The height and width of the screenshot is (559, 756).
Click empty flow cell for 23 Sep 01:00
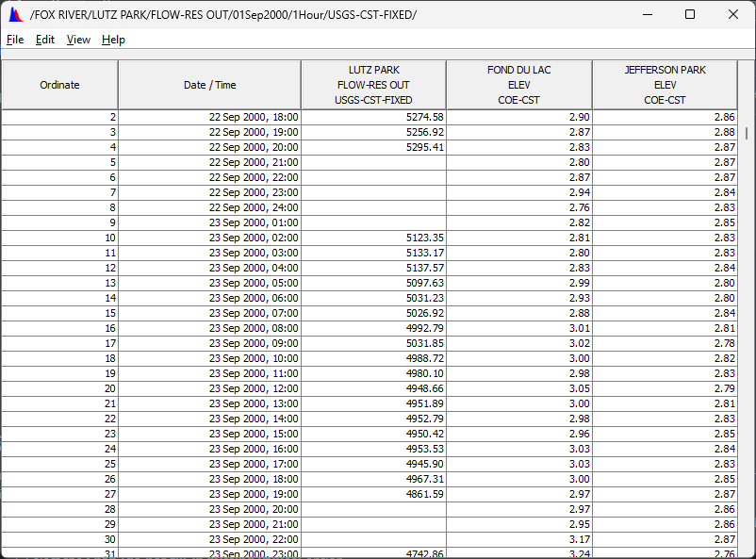coord(373,222)
